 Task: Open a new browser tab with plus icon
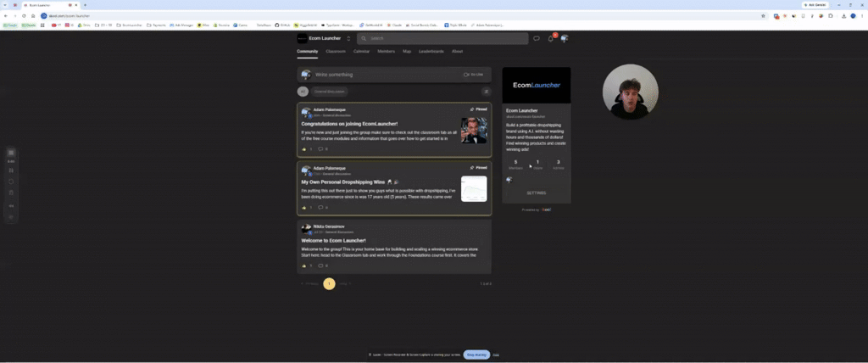click(x=85, y=4)
